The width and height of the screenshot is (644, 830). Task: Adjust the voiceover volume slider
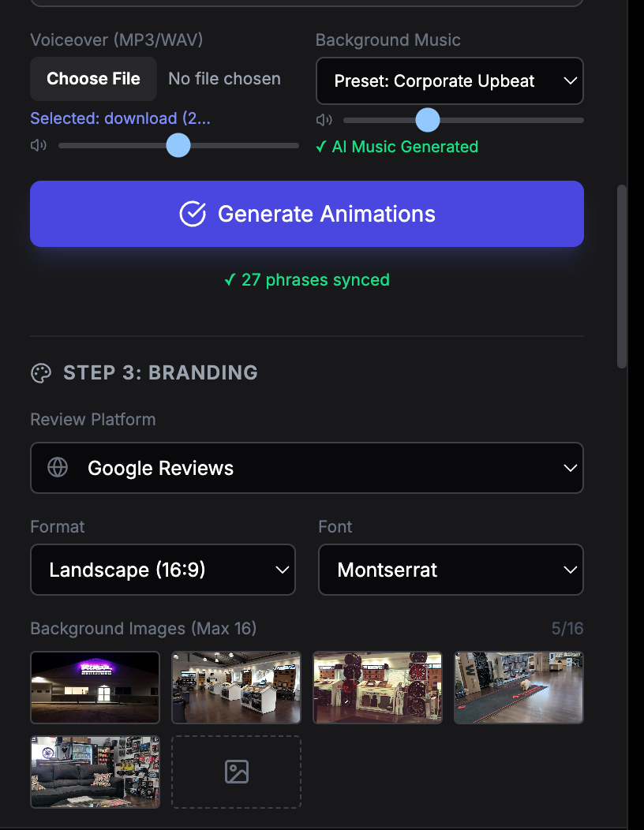(x=178, y=145)
